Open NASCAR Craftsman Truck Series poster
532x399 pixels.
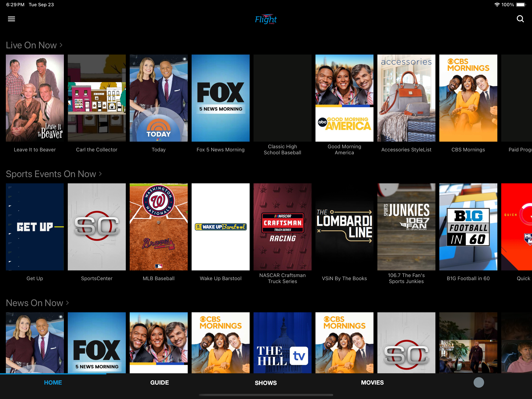[283, 227]
